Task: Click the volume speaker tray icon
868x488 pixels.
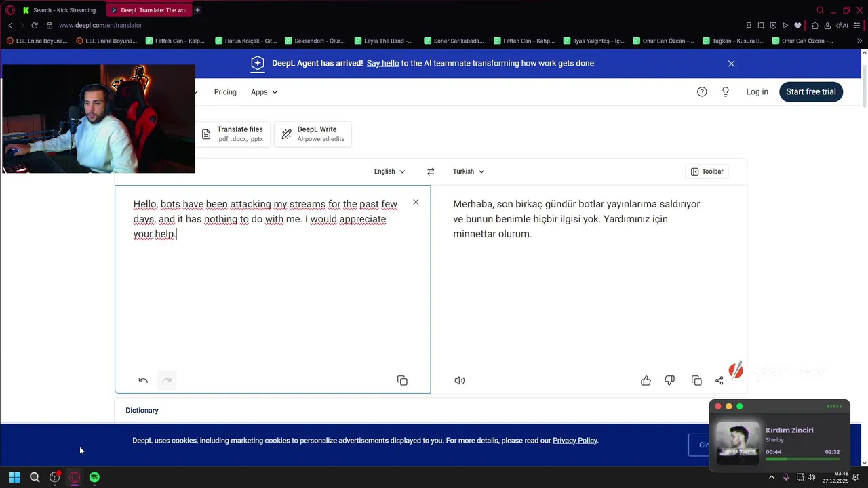Action: tap(812, 477)
